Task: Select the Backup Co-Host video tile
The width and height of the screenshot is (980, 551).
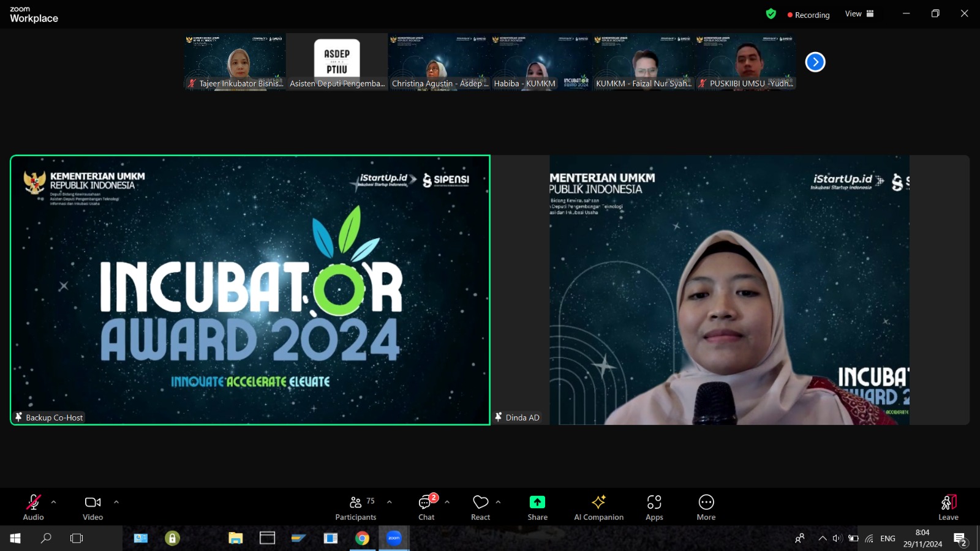Action: pyautogui.click(x=250, y=290)
